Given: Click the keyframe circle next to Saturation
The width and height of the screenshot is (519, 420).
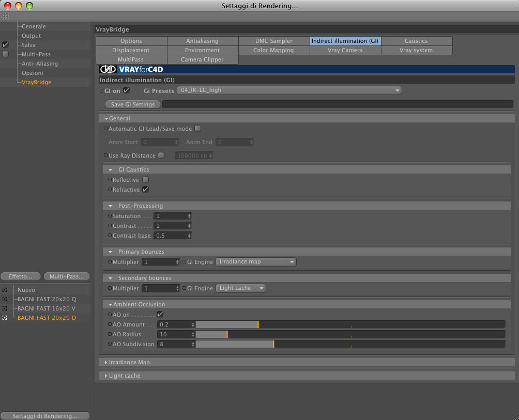Looking at the screenshot, I should [110, 215].
